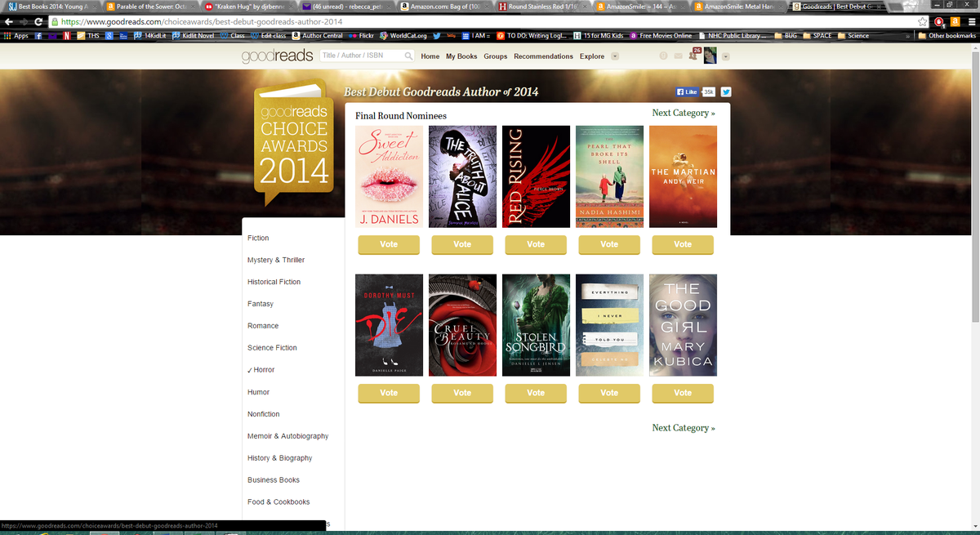Vote for Dorothy Must Die
The width and height of the screenshot is (980, 535).
click(389, 393)
